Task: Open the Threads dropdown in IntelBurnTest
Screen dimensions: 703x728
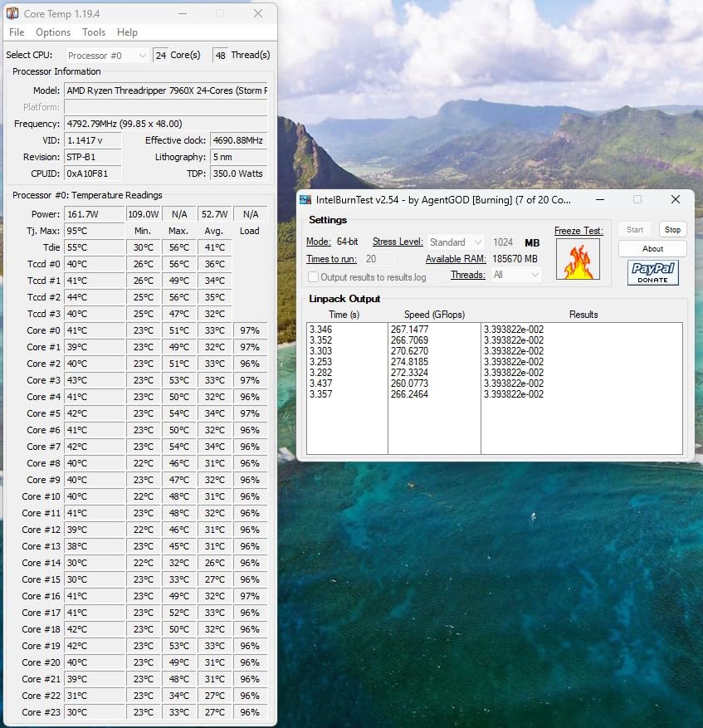Action: pyautogui.click(x=516, y=275)
